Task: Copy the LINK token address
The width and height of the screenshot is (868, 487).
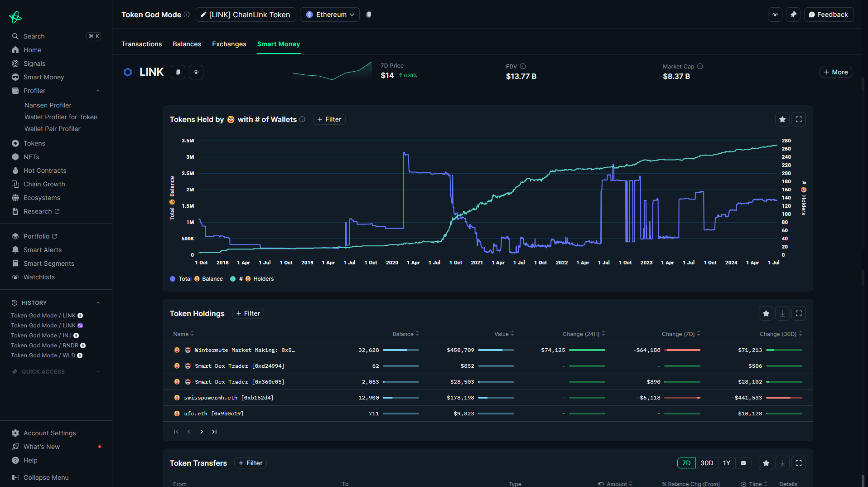Action: 178,72
